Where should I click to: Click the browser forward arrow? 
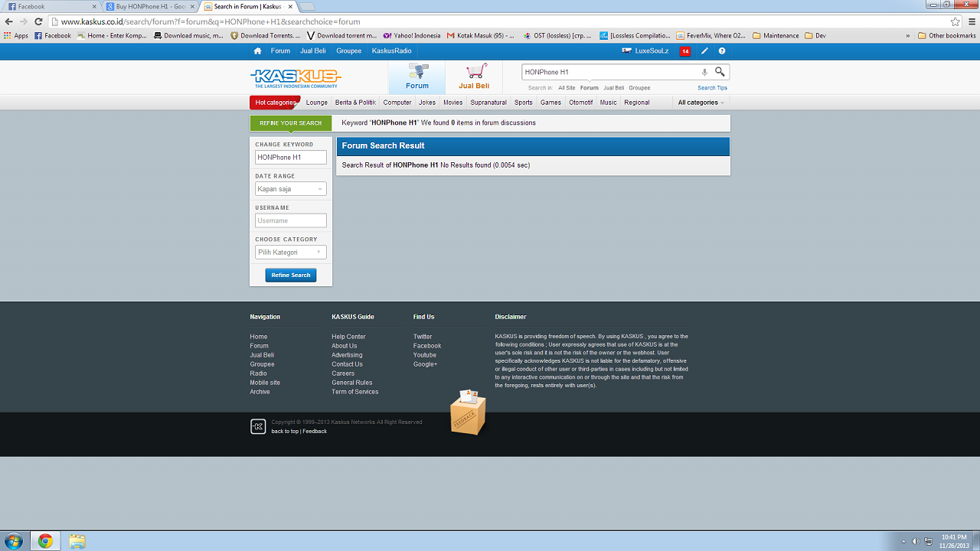point(23,21)
